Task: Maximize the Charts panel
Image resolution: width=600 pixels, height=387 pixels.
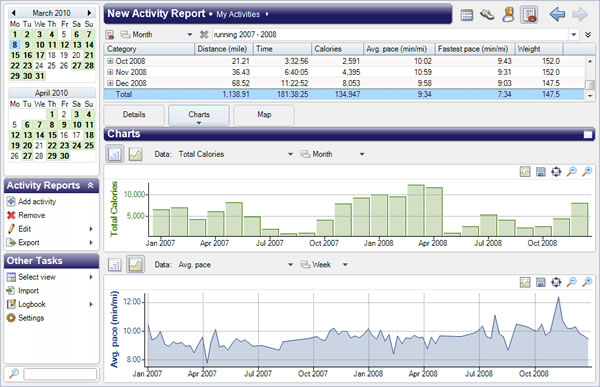Action: [588, 134]
